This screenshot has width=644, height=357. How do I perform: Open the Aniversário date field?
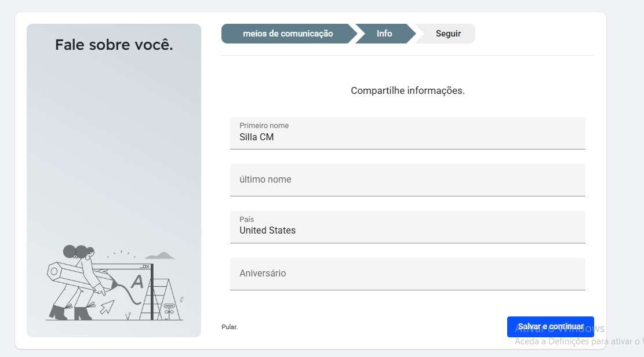point(407,274)
